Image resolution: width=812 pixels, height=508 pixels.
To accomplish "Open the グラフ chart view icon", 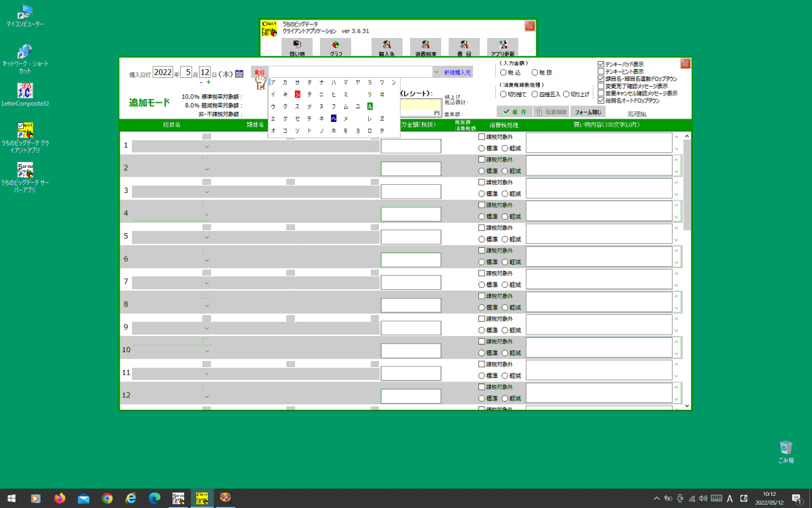I will pos(336,47).
